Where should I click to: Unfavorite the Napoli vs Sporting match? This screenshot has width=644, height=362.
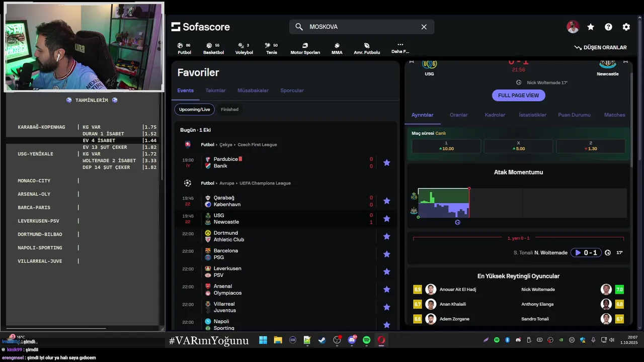click(x=386, y=325)
